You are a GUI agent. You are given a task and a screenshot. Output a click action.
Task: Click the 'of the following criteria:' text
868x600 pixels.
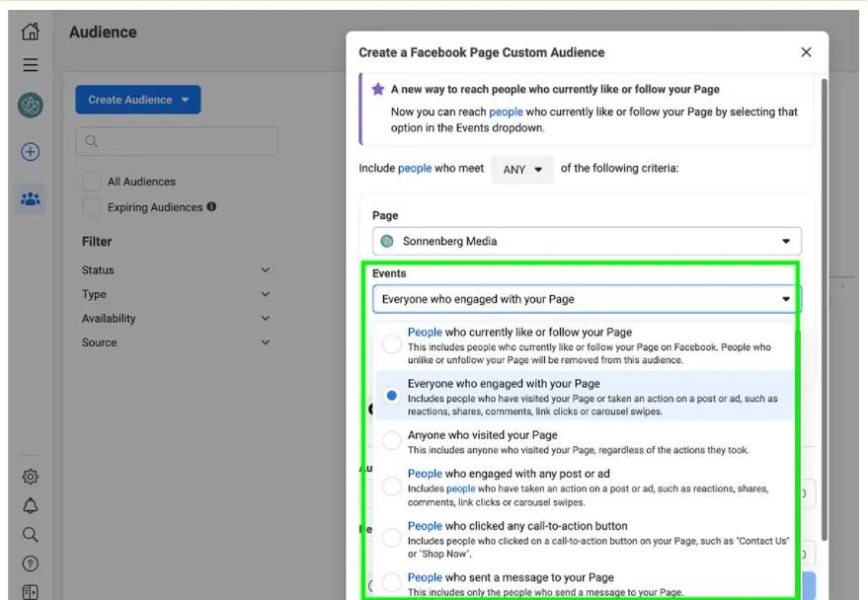[x=619, y=168]
